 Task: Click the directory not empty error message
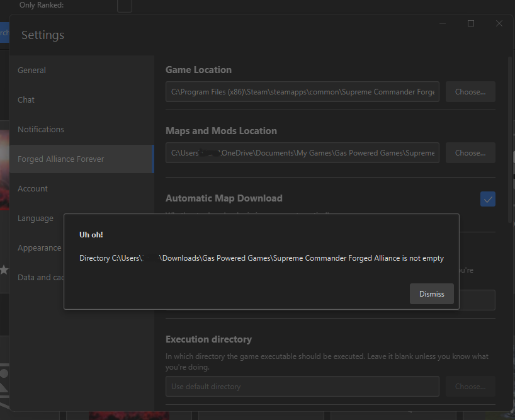(x=261, y=258)
